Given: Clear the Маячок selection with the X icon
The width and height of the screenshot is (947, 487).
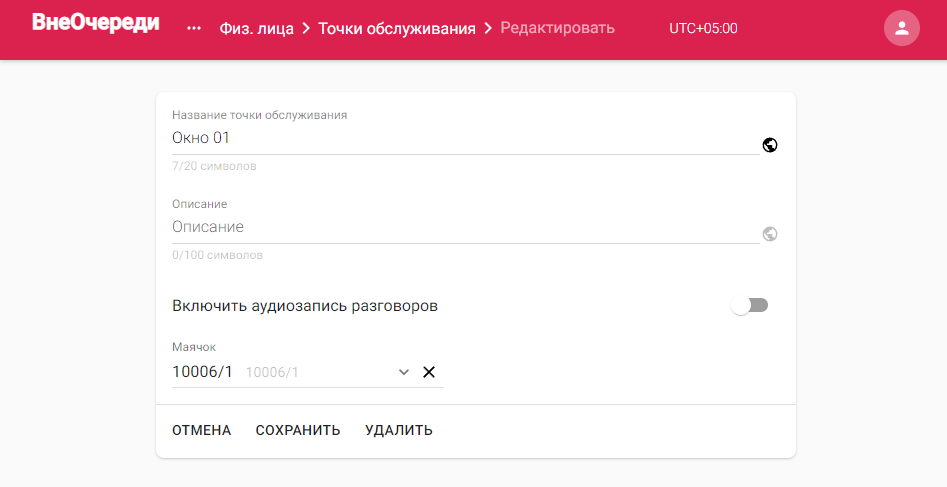Looking at the screenshot, I should click(429, 372).
